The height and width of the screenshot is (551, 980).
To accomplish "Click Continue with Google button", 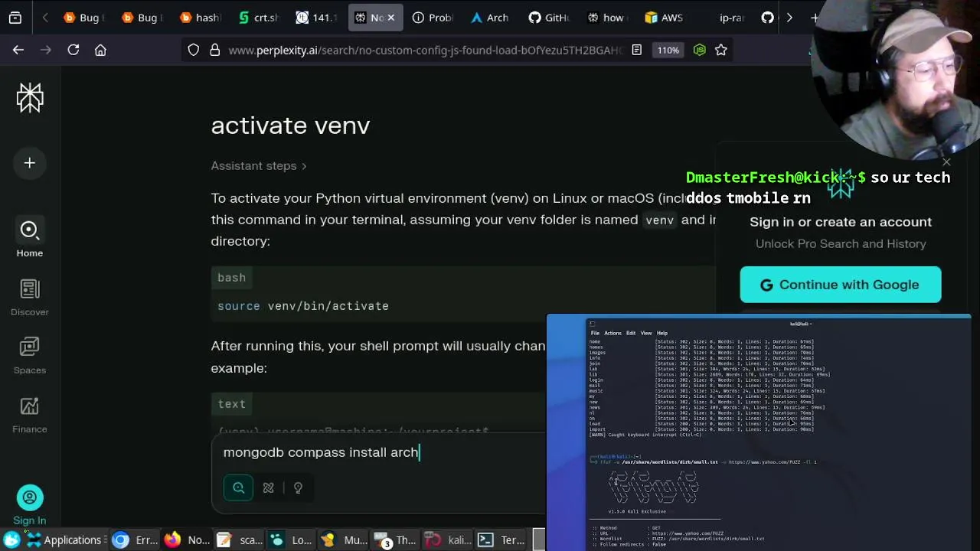I will pos(841,285).
